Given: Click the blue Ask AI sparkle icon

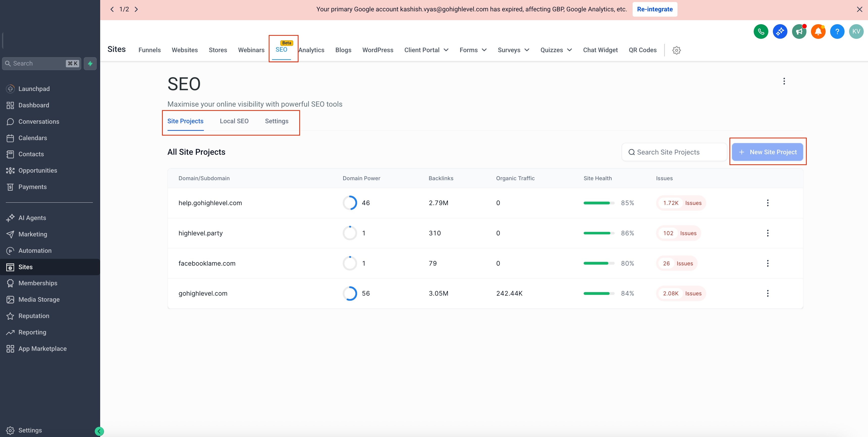Looking at the screenshot, I should tap(780, 32).
